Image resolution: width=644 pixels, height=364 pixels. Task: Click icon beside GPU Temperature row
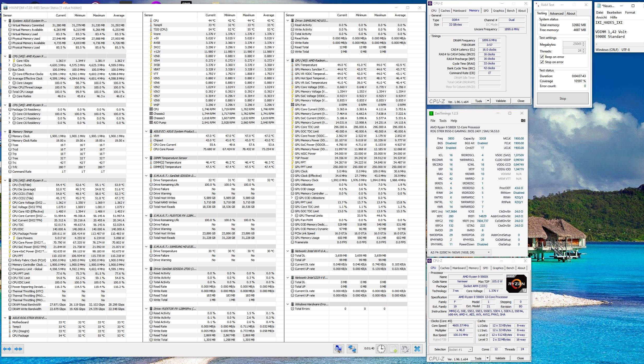click(x=292, y=65)
